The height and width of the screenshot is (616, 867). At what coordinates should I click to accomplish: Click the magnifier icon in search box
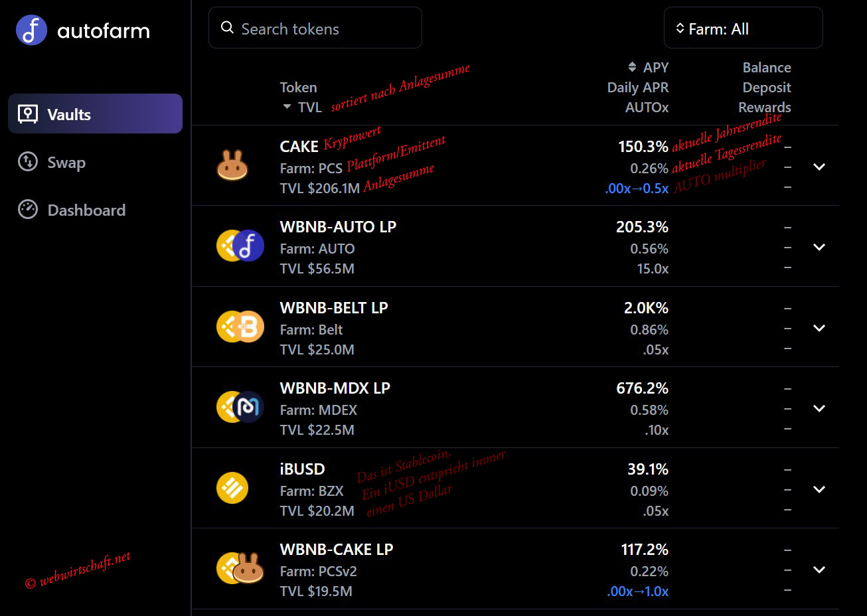pyautogui.click(x=227, y=28)
